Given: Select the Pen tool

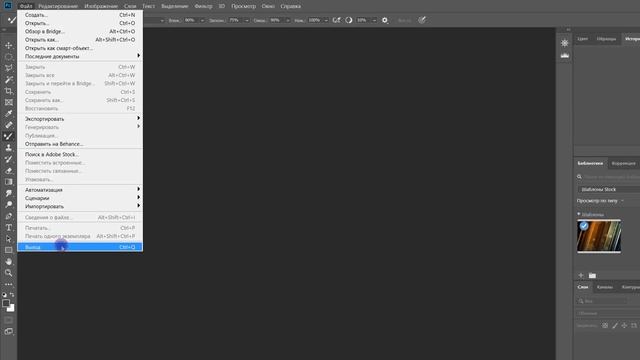Looking at the screenshot, I should pos(9,216).
